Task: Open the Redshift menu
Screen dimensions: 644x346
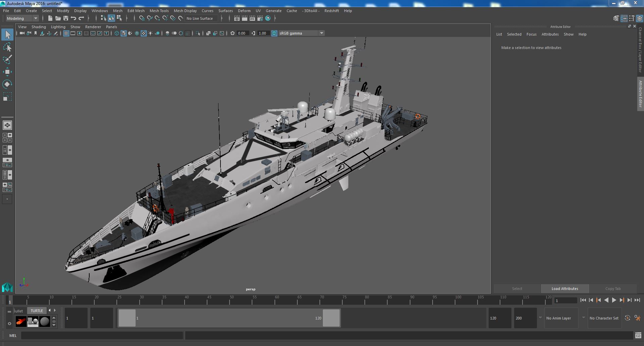Action: coord(332,11)
